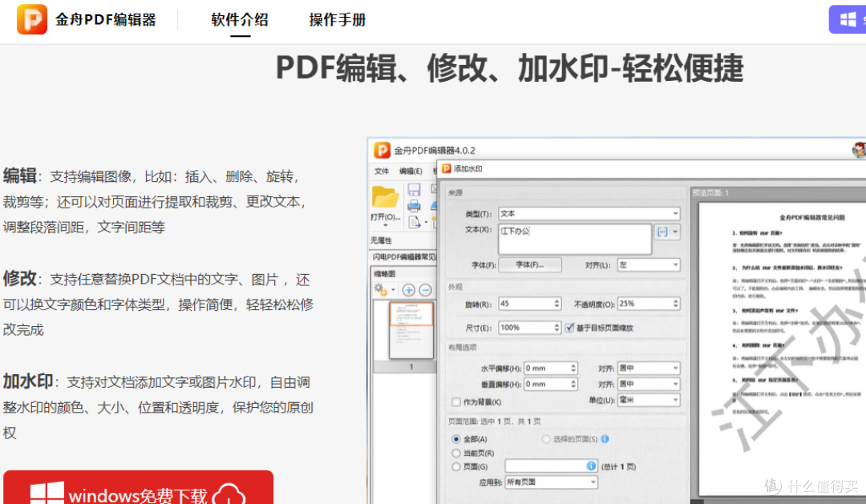The image size is (866, 504).
Task: Click the purple Windows download button in the top-right corner
Action: pyautogui.click(x=848, y=19)
